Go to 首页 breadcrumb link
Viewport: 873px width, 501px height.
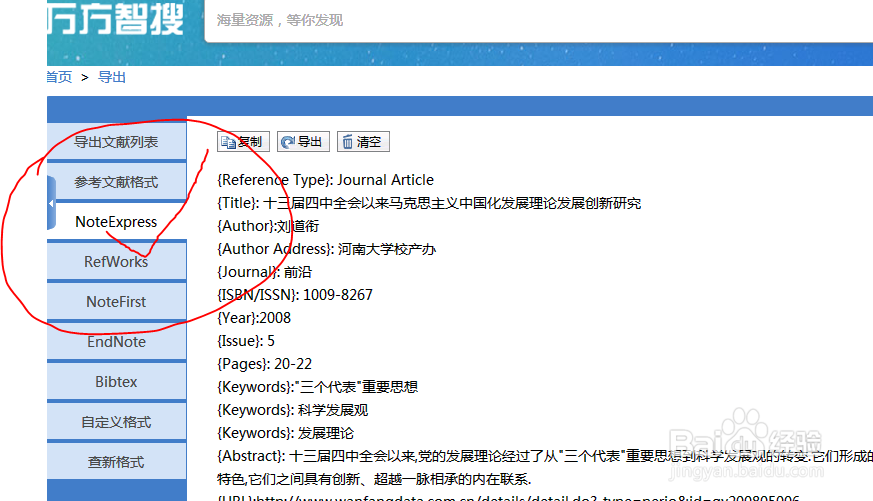(x=59, y=77)
